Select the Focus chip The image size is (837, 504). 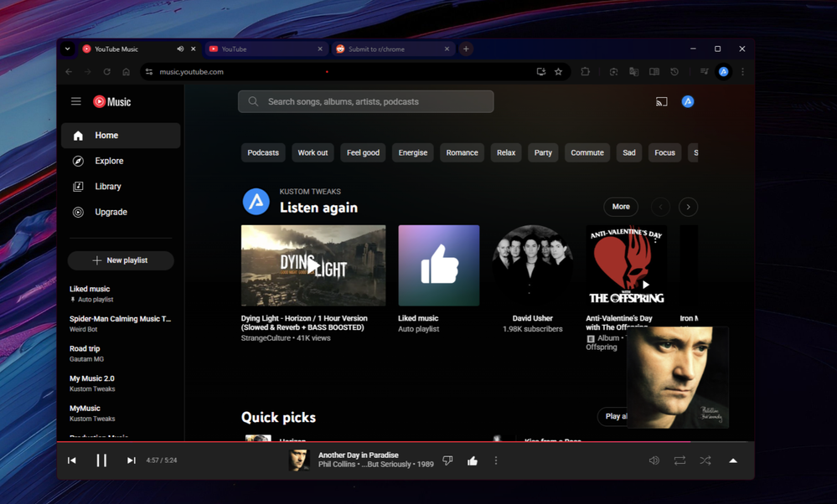click(x=664, y=152)
